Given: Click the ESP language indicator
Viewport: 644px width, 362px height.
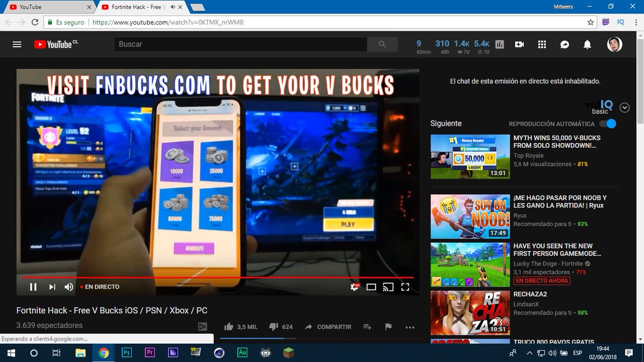Looking at the screenshot, I should pyautogui.click(x=577, y=353).
